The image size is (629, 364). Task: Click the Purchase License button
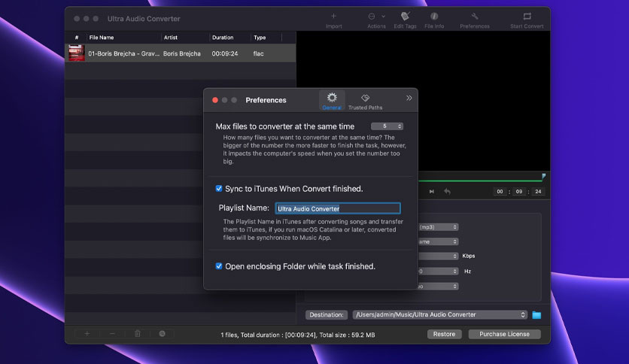pos(504,334)
